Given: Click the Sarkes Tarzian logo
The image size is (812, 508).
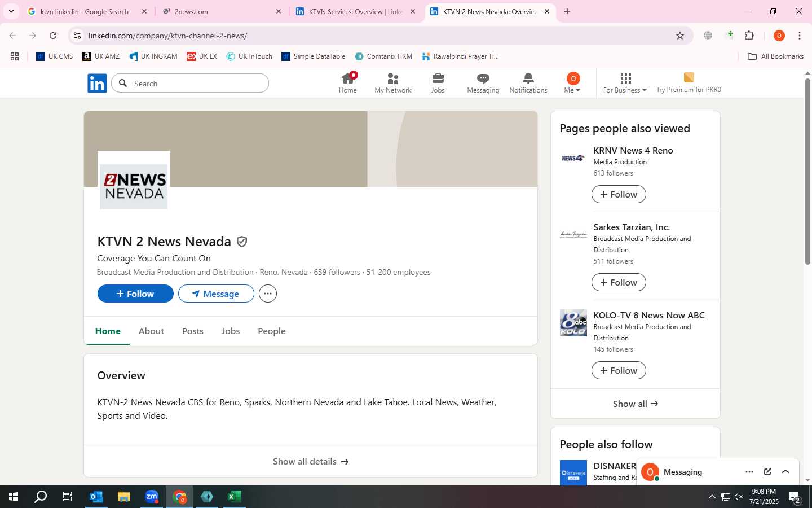Looking at the screenshot, I should [x=573, y=235].
